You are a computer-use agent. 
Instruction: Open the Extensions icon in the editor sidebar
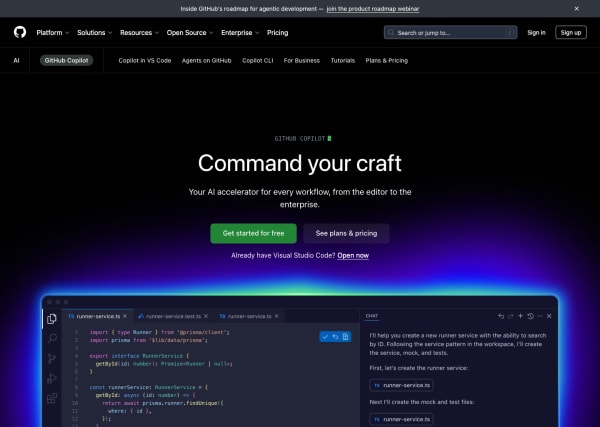tap(52, 398)
